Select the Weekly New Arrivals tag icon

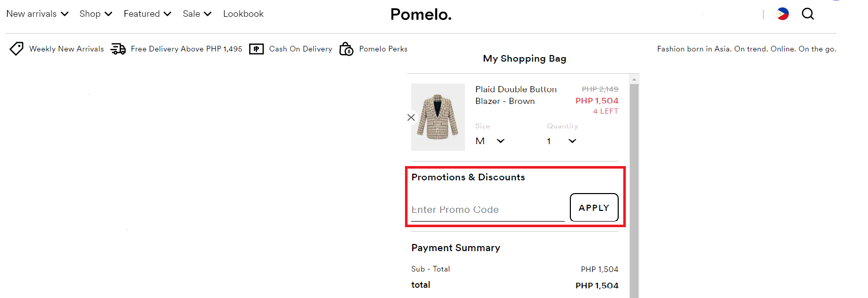coord(16,48)
